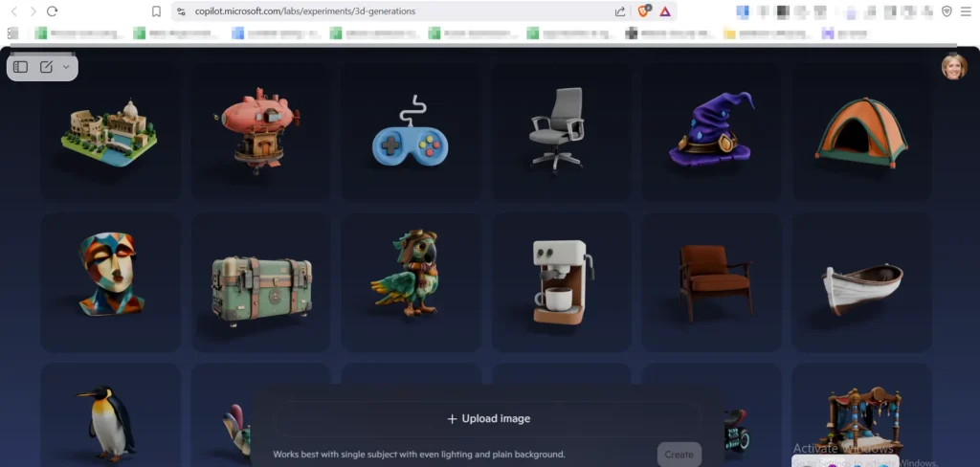Start a new chat with compose icon
The height and width of the screenshot is (467, 980).
tap(46, 67)
